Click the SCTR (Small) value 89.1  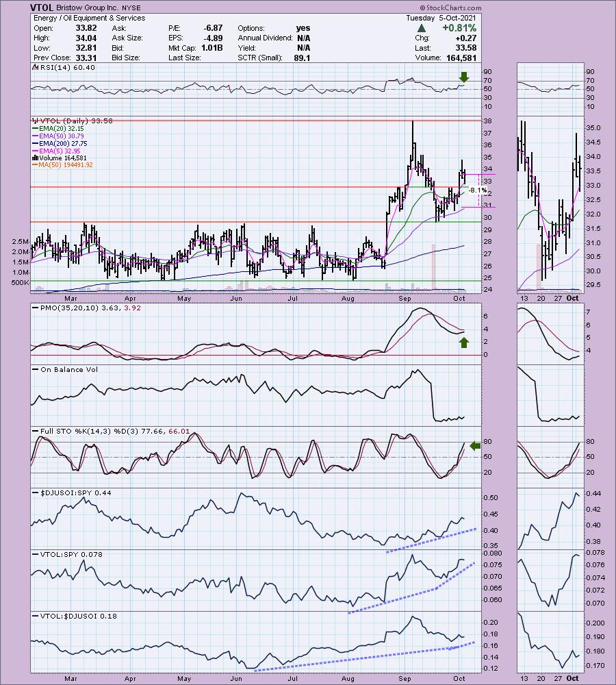(302, 58)
